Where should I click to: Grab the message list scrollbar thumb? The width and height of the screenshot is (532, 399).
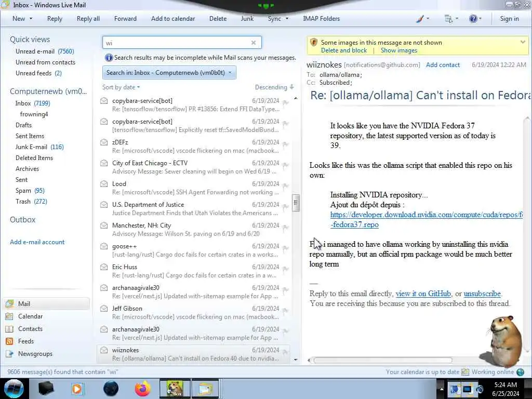[x=296, y=203]
